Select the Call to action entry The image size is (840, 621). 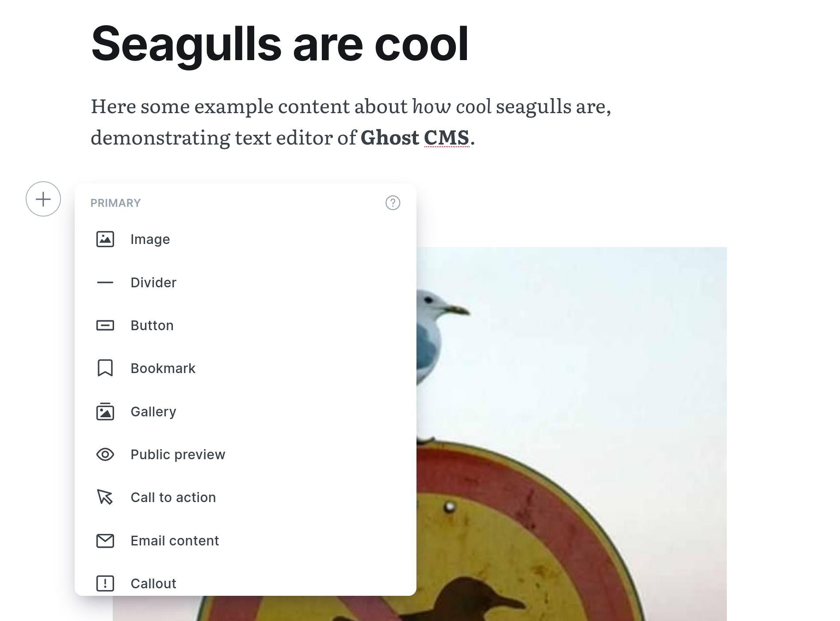coord(173,497)
